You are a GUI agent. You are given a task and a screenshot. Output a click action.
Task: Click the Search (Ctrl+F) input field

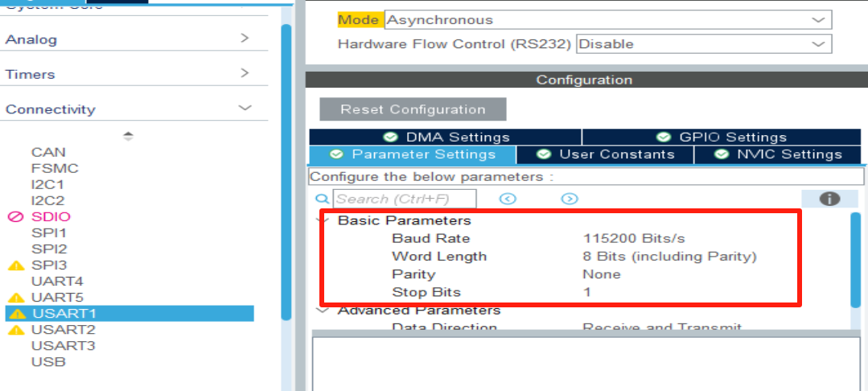click(405, 199)
